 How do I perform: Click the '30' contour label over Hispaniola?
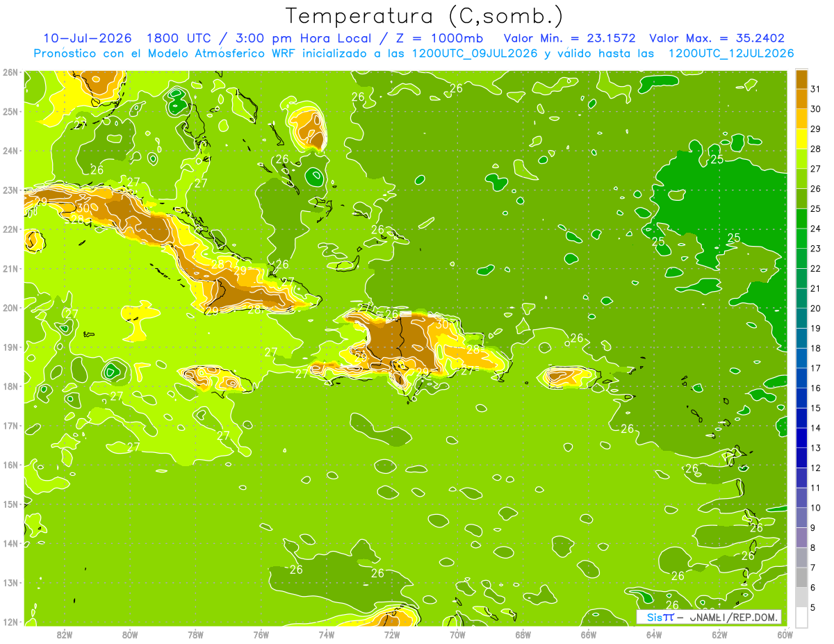point(443,324)
